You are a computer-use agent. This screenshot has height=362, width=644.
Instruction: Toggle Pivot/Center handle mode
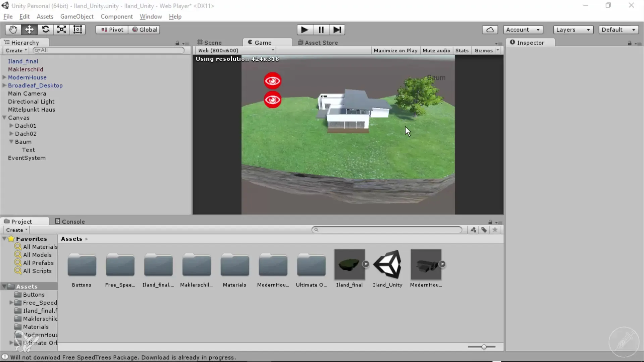tap(112, 29)
